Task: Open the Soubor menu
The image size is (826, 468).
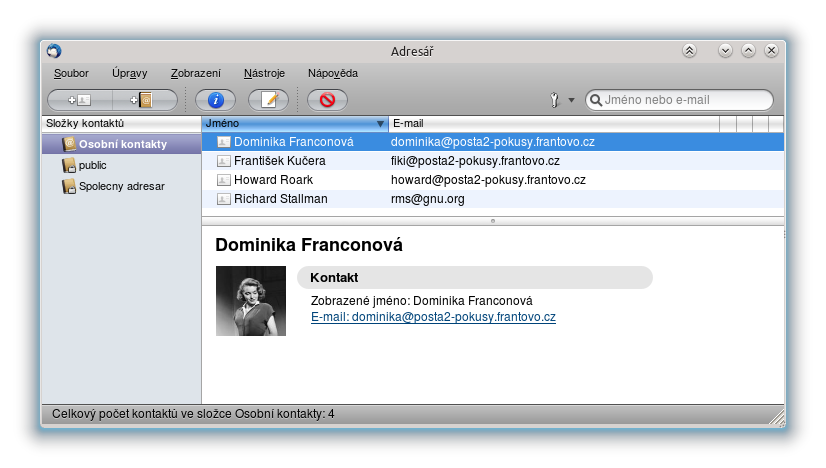Action: (71, 73)
